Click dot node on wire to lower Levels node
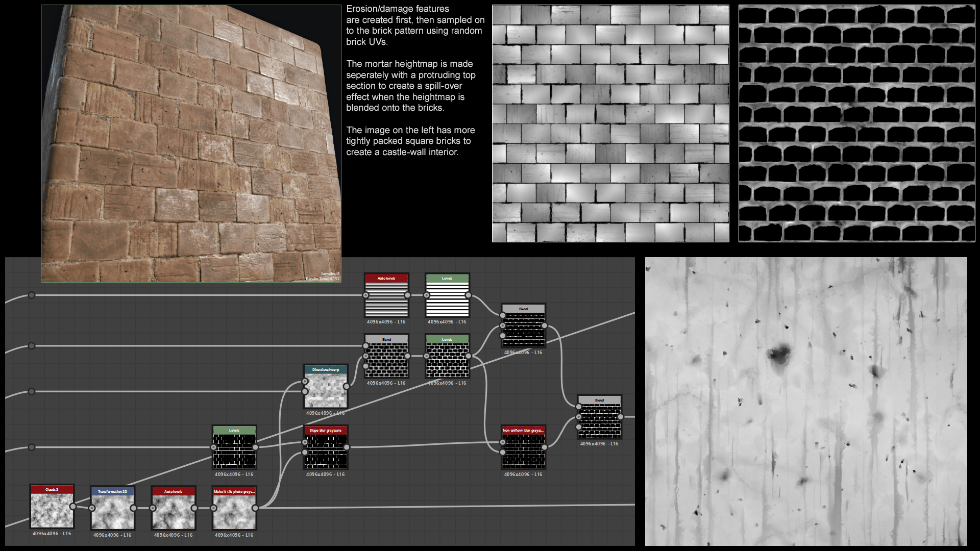Image resolution: width=980 pixels, height=551 pixels. [x=32, y=447]
